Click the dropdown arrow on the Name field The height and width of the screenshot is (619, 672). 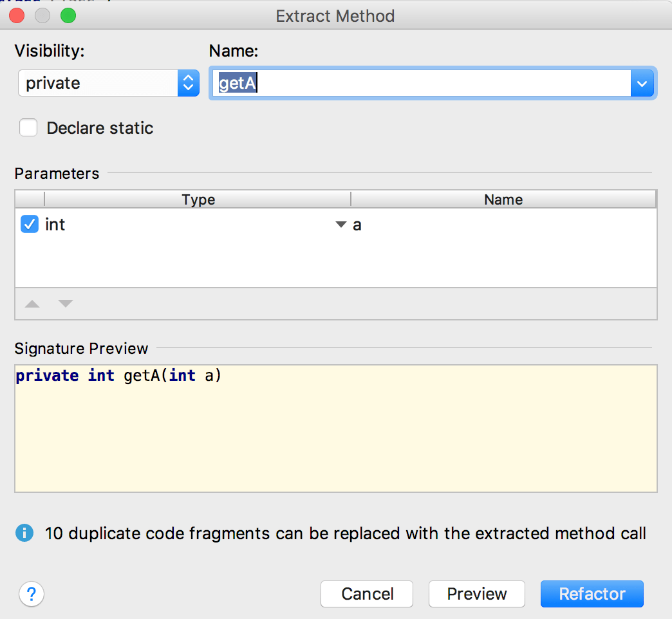642,83
